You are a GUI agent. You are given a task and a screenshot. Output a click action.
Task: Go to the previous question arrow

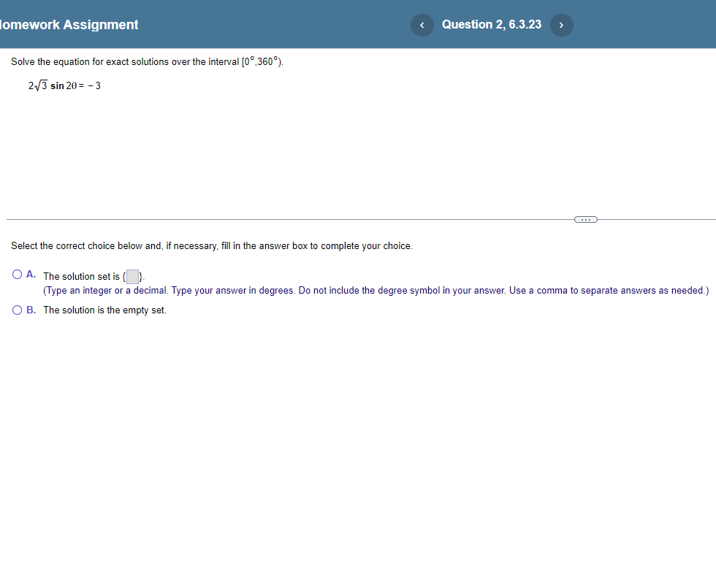coord(422,25)
